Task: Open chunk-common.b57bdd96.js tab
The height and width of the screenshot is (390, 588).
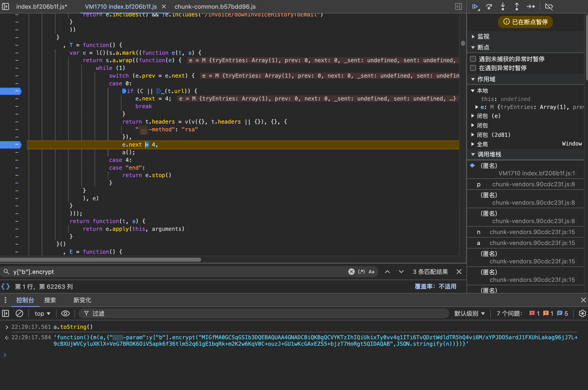Action: click(x=215, y=7)
